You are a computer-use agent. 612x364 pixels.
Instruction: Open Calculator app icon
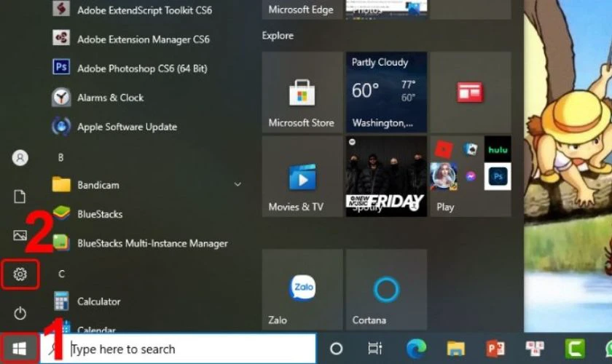coord(61,301)
